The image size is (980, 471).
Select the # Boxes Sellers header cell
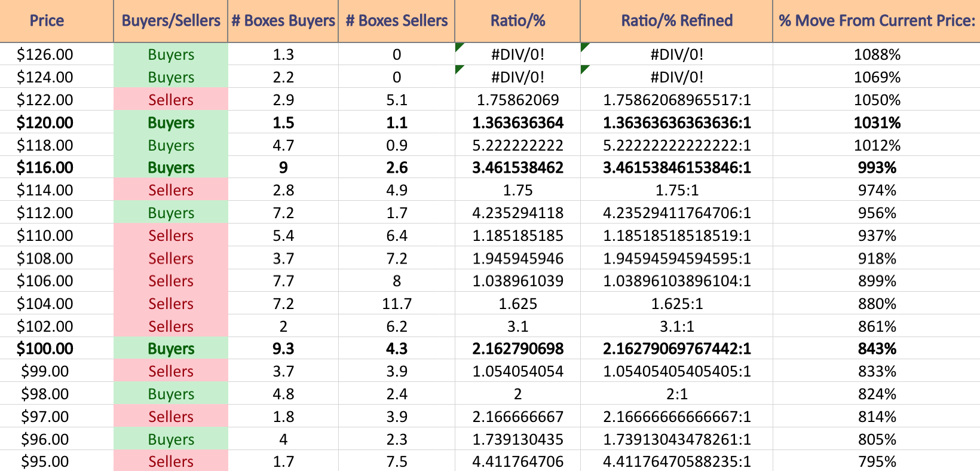(397, 21)
